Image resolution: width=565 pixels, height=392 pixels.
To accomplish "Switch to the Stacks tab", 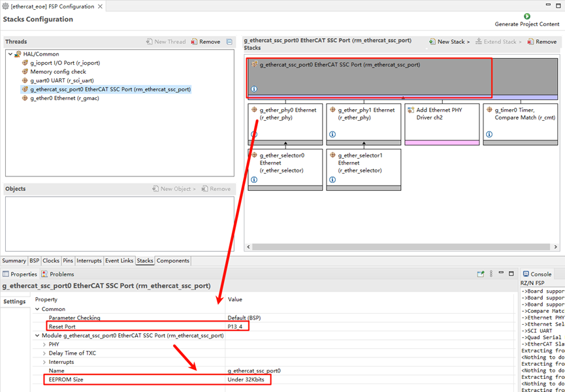I will (x=145, y=261).
